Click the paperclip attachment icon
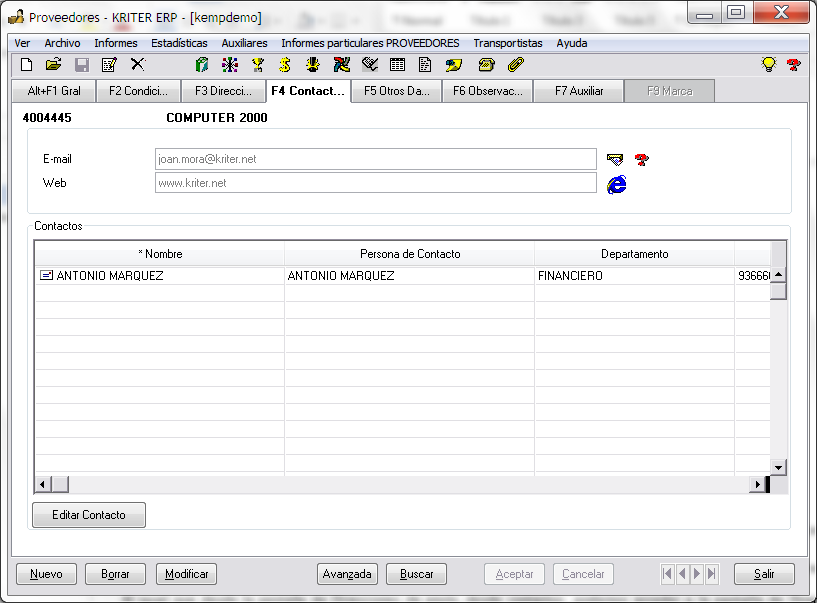 [515, 65]
